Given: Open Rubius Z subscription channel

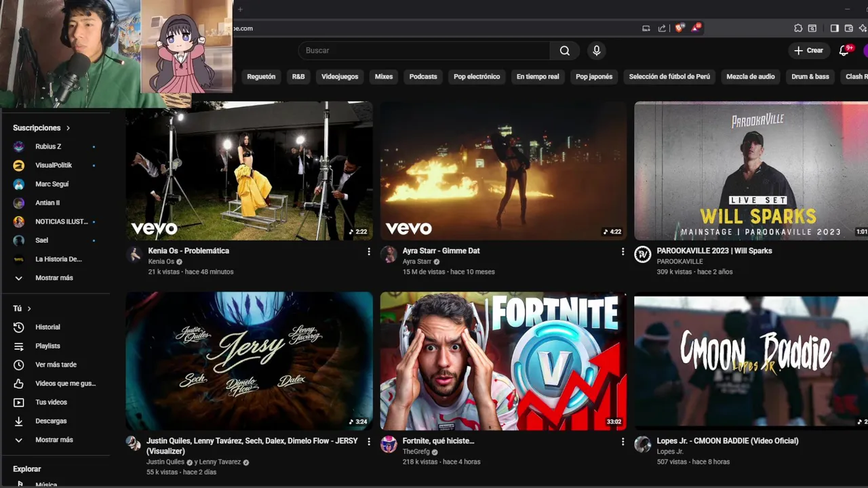Looking at the screenshot, I should 54,146.
